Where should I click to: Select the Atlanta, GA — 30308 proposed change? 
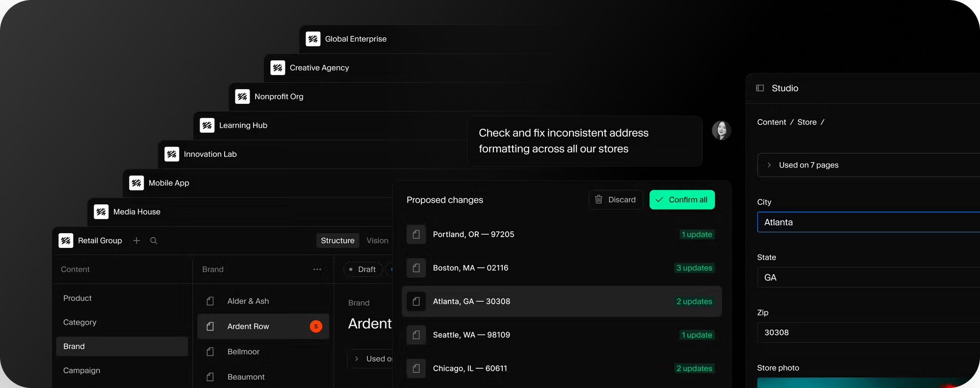[562, 301]
